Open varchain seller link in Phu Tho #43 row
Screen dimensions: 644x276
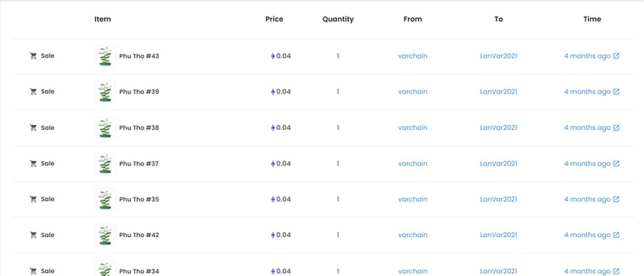(413, 56)
